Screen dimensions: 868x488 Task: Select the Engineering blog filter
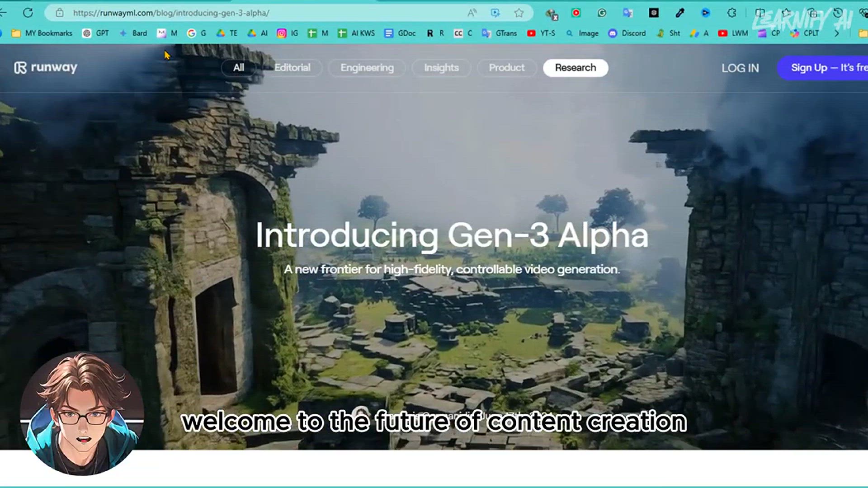click(367, 68)
